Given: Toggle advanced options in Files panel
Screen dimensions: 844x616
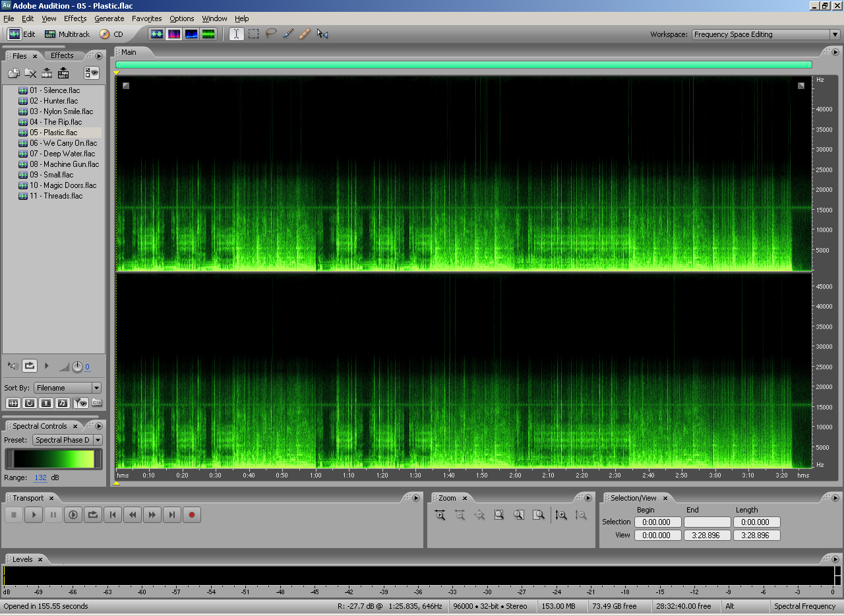Looking at the screenshot, I should pyautogui.click(x=92, y=73).
